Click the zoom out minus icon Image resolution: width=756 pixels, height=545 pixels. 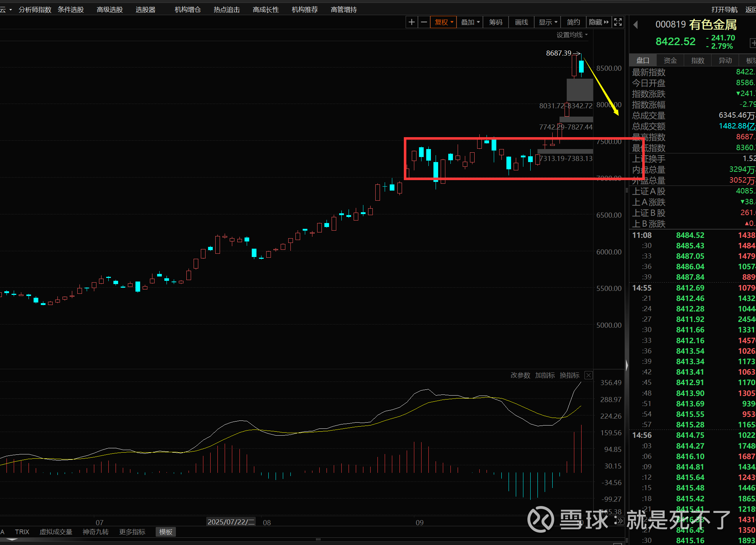point(424,22)
